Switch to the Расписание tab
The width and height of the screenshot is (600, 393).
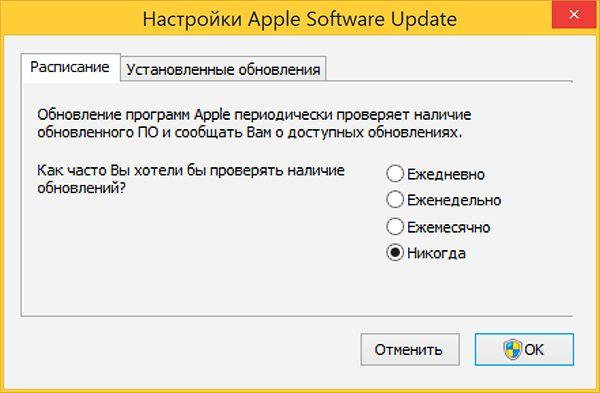tap(70, 67)
